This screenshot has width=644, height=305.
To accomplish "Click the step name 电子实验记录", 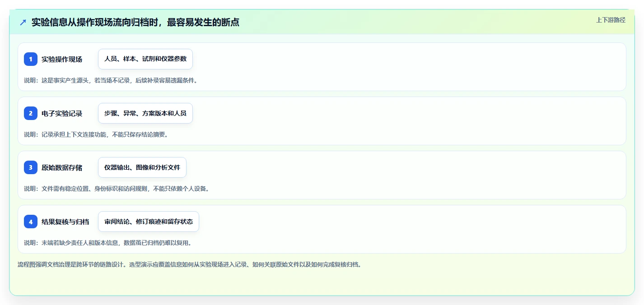I will tap(62, 113).
